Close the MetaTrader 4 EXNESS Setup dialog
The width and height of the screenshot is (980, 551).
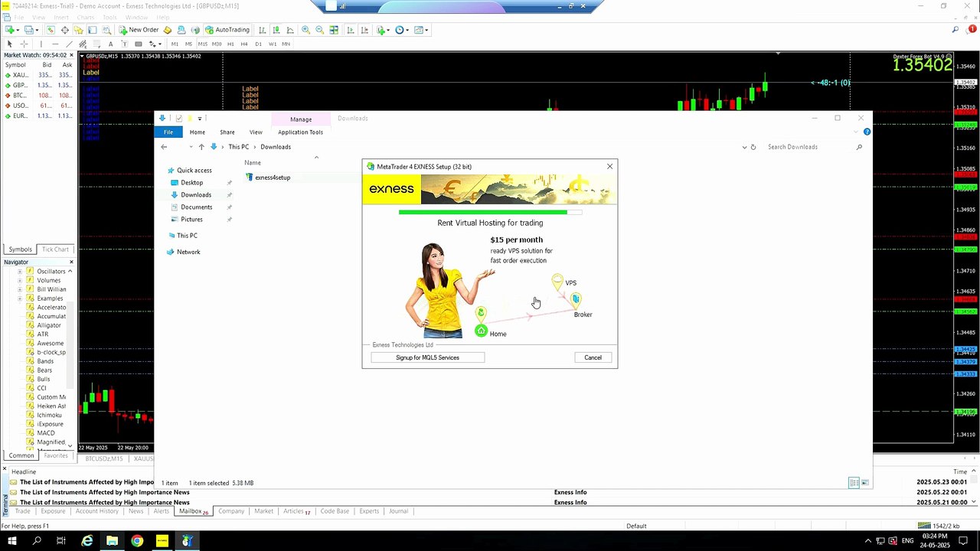pos(609,166)
